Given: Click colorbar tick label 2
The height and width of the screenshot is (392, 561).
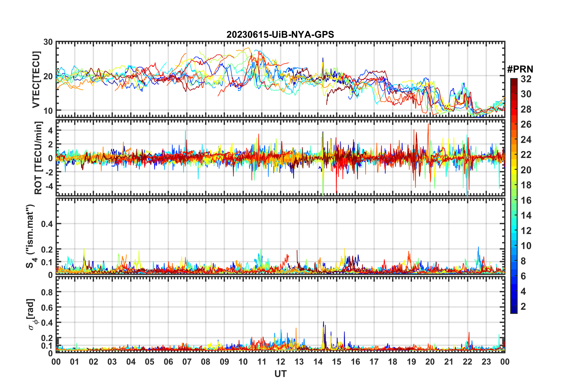Looking at the screenshot, I should click(523, 307).
